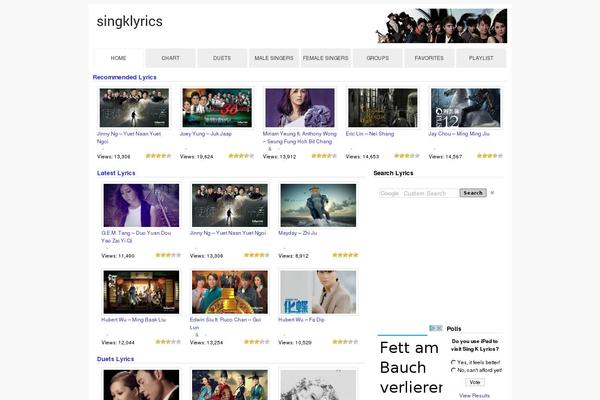Rate Eric Lin Nei Shang with stars
This screenshot has height=400, width=600.
pos(407,156)
